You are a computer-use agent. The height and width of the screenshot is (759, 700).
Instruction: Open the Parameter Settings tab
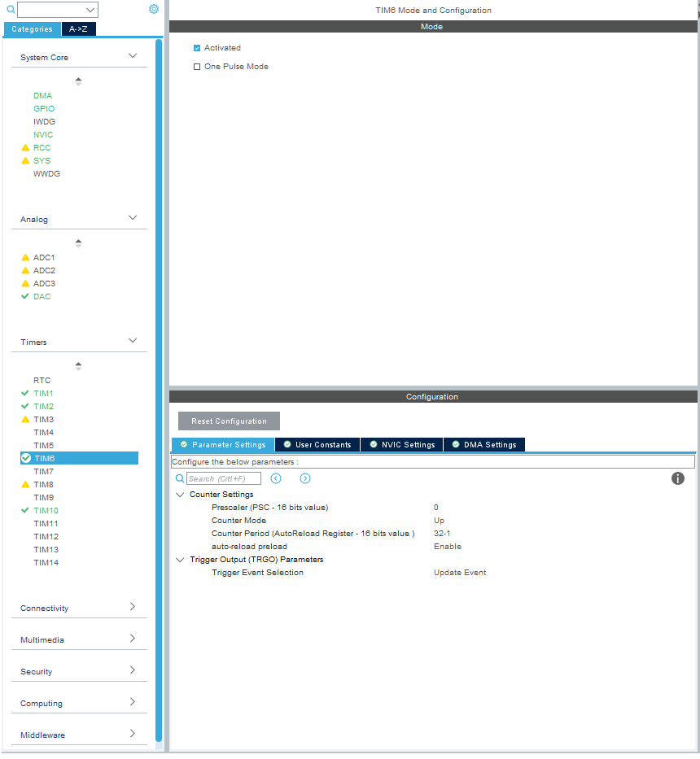coord(223,444)
